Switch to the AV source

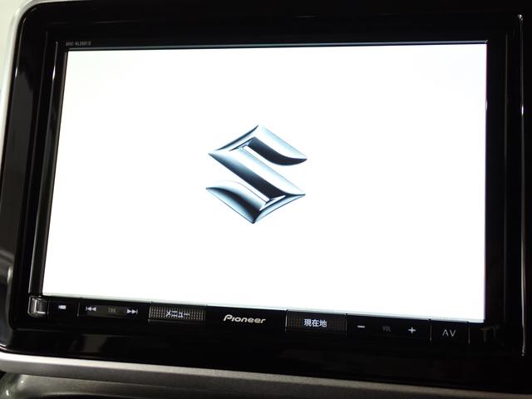(449, 332)
